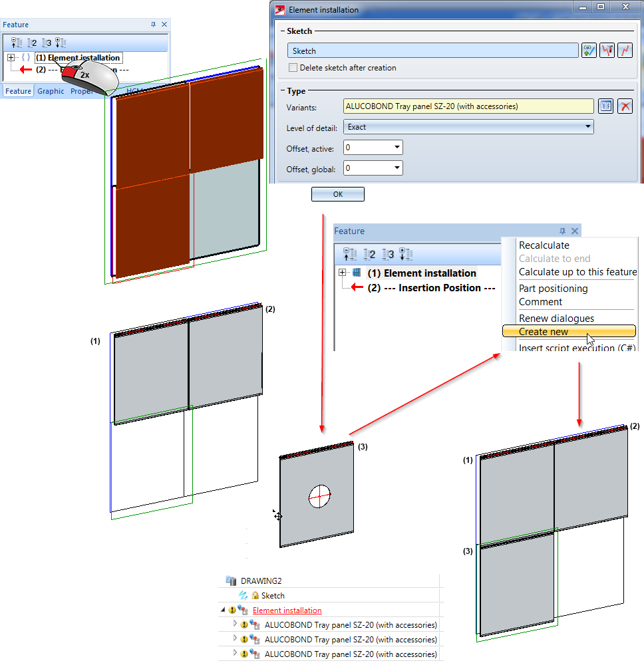This screenshot has width=644, height=663.
Task: Collapse the Type section in dialog
Action: pyautogui.click(x=283, y=90)
